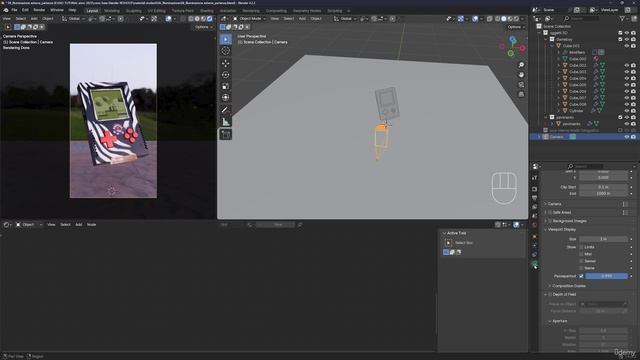This screenshot has width=640, height=360.
Task: Select the Measure tool in viewport toolbar
Action: click(225, 122)
